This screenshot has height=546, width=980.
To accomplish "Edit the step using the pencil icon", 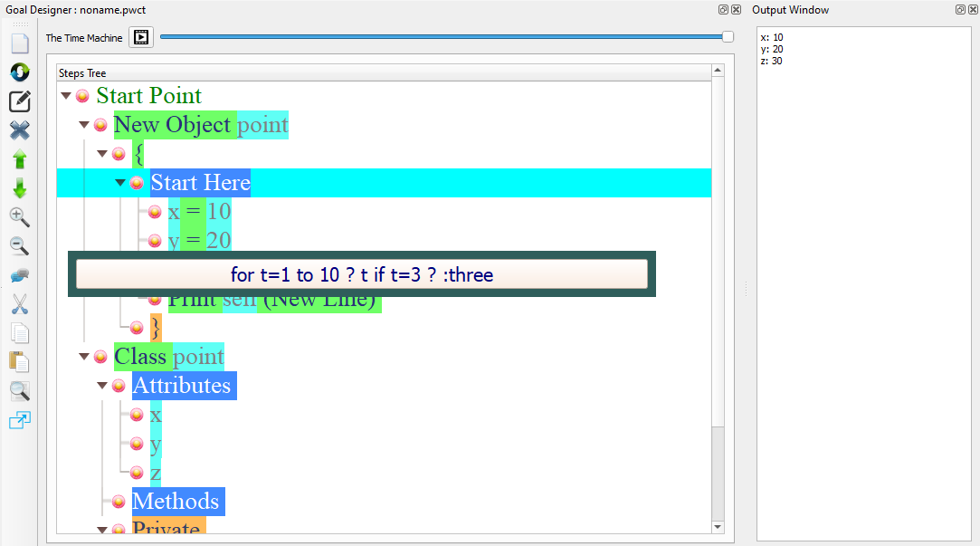I will click(x=19, y=101).
